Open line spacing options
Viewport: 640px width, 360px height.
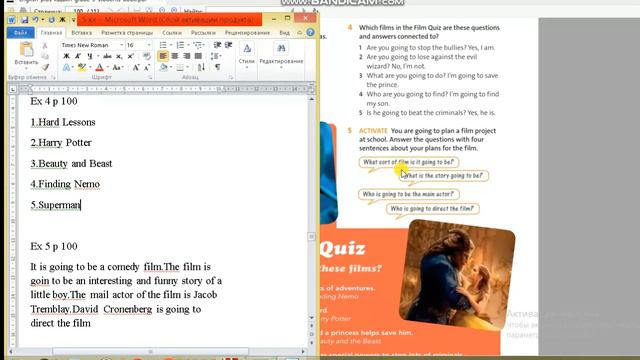(216, 56)
